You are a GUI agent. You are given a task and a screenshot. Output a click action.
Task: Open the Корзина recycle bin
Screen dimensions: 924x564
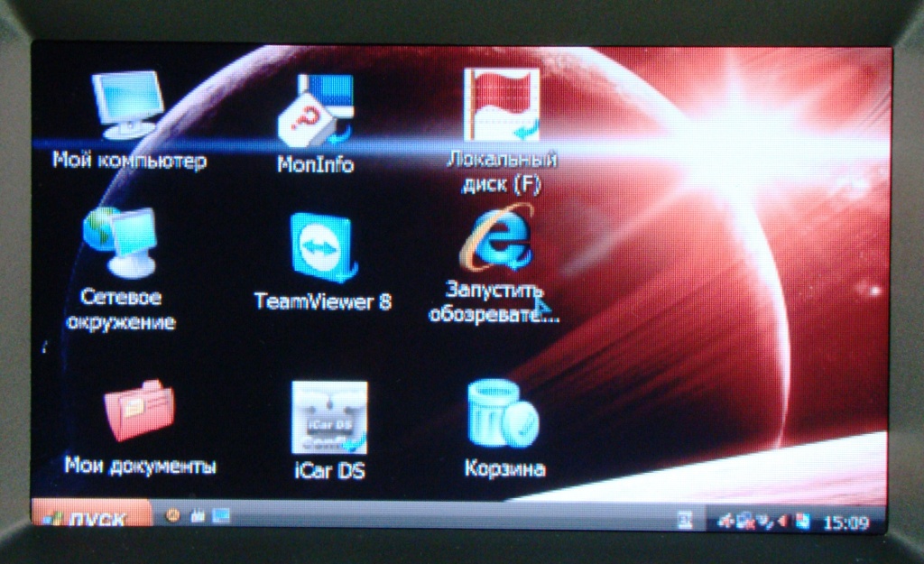[x=503, y=414]
